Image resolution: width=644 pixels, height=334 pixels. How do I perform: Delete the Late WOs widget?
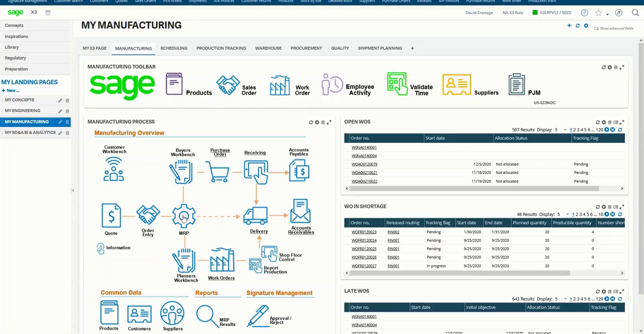tap(610, 292)
